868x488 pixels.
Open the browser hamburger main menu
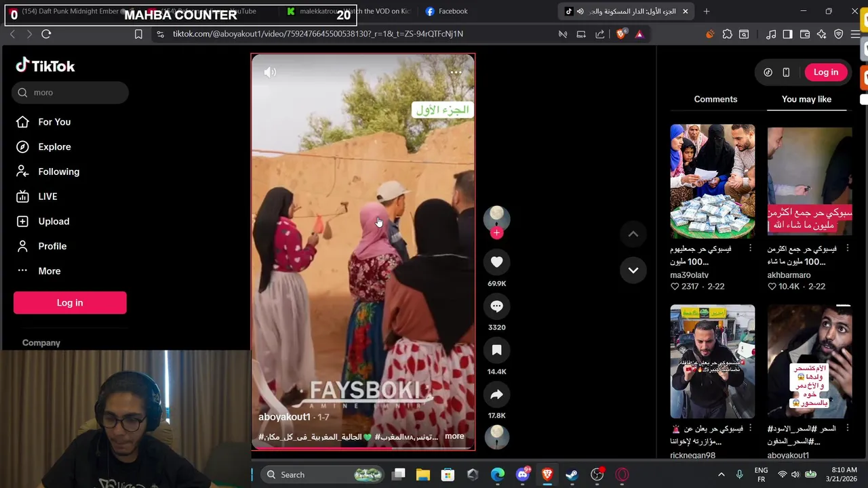[856, 34]
